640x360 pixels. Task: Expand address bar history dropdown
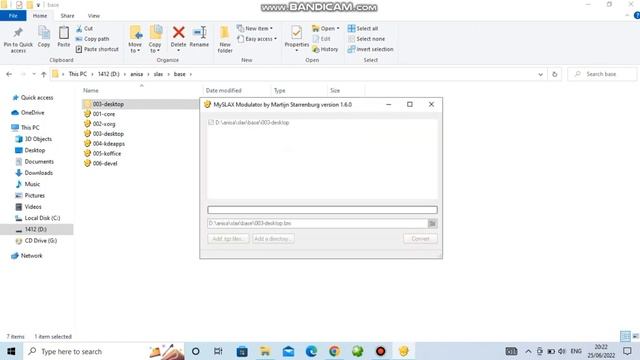point(540,74)
